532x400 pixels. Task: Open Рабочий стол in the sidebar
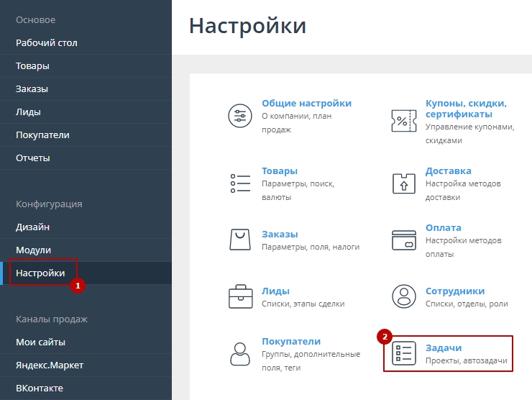(x=47, y=42)
